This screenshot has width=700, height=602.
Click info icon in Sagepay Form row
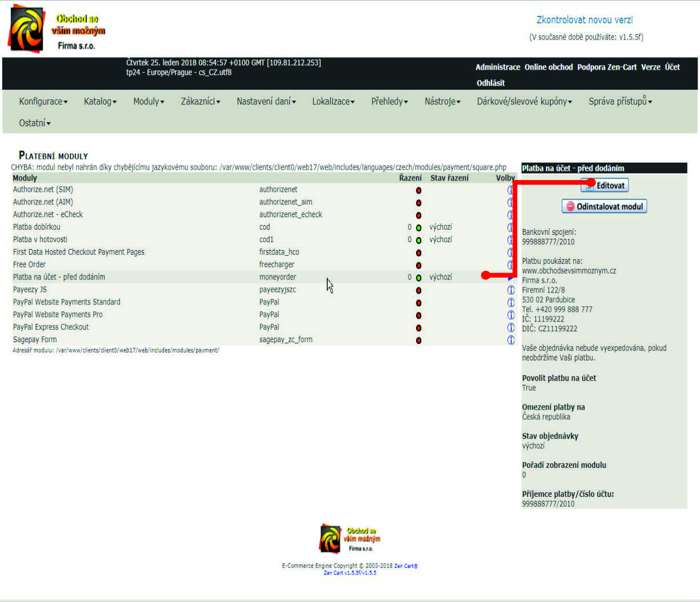click(511, 340)
